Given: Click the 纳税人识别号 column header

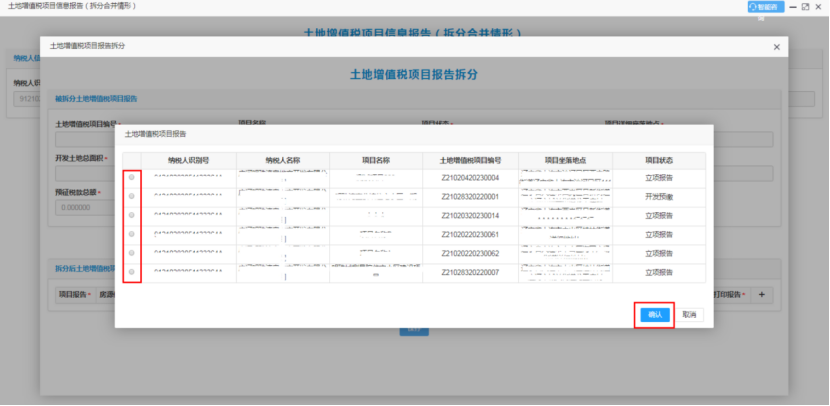Looking at the screenshot, I should pyautogui.click(x=188, y=160).
